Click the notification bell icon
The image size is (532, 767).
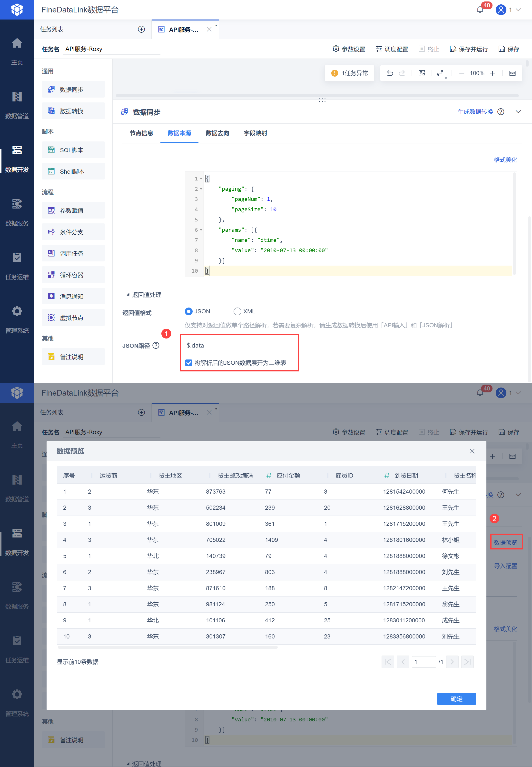click(480, 10)
